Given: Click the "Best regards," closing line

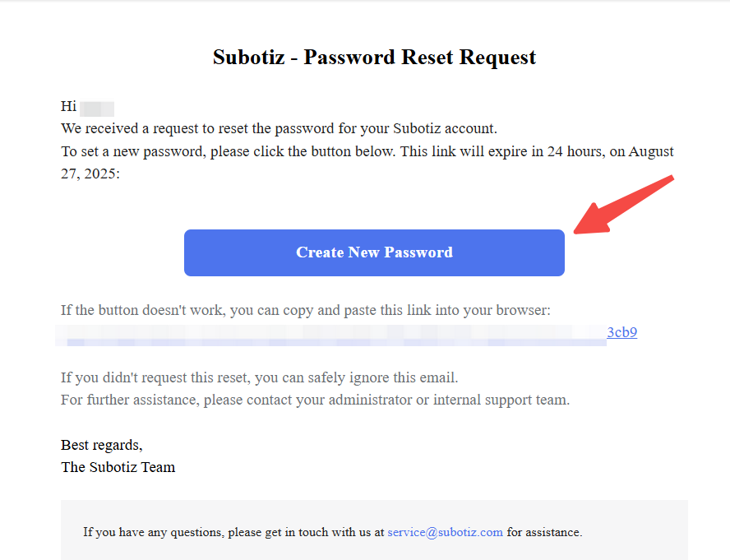Looking at the screenshot, I should point(102,445).
